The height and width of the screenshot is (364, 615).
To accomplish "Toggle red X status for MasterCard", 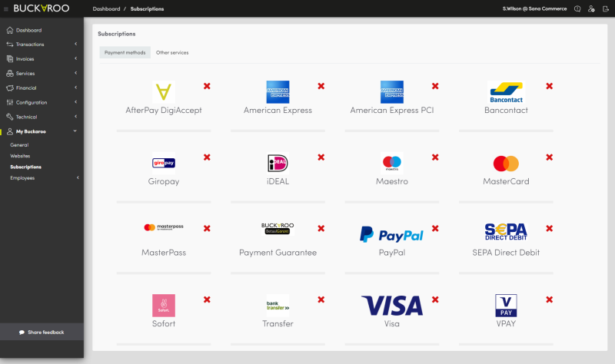I will [549, 157].
